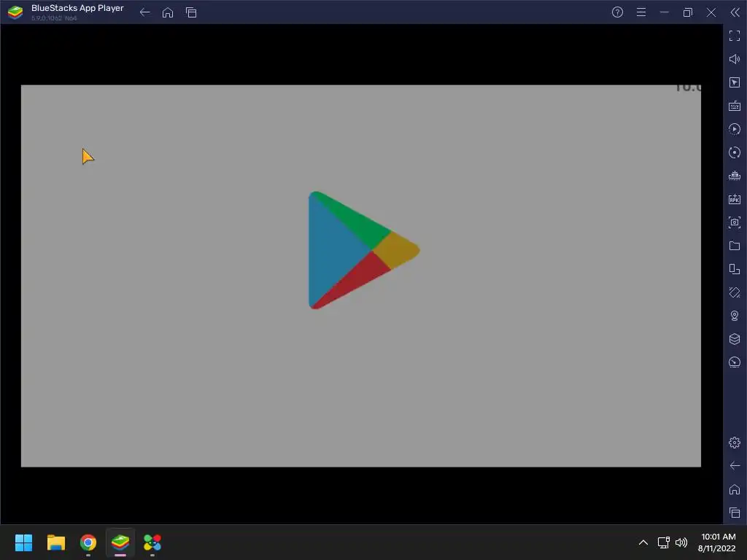Viewport: 747px width, 560px height.
Task: Show hidden system tray icons
Action: coord(643,542)
